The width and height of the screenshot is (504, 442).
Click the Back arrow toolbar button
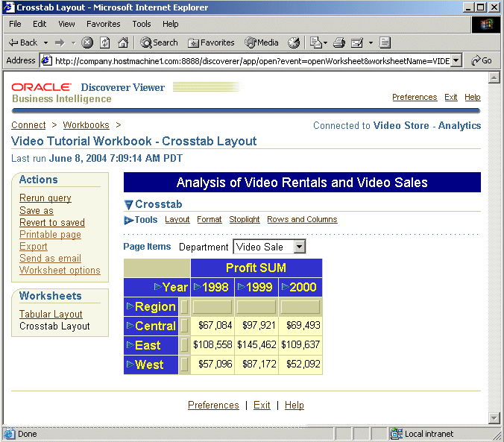pyautogui.click(x=22, y=42)
